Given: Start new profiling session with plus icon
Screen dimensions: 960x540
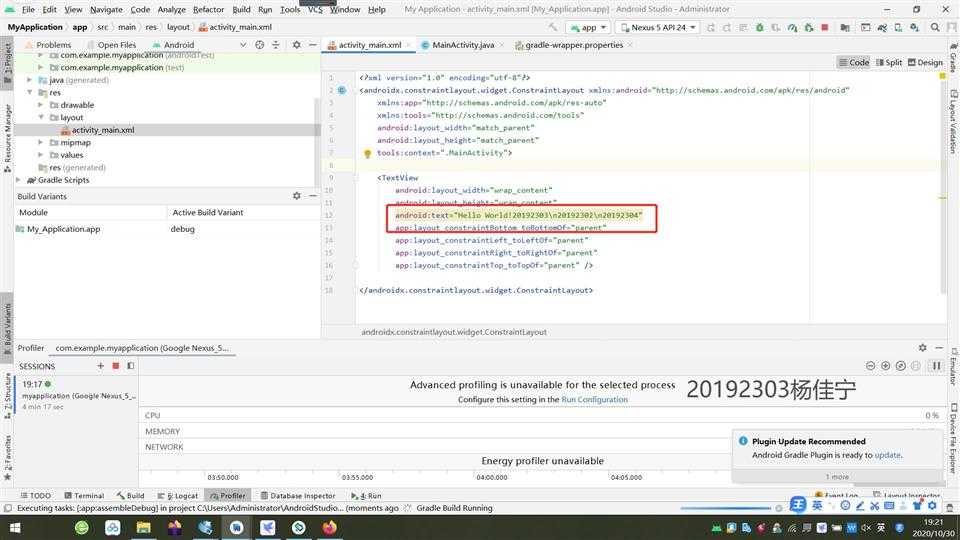Looking at the screenshot, I should (x=100, y=366).
